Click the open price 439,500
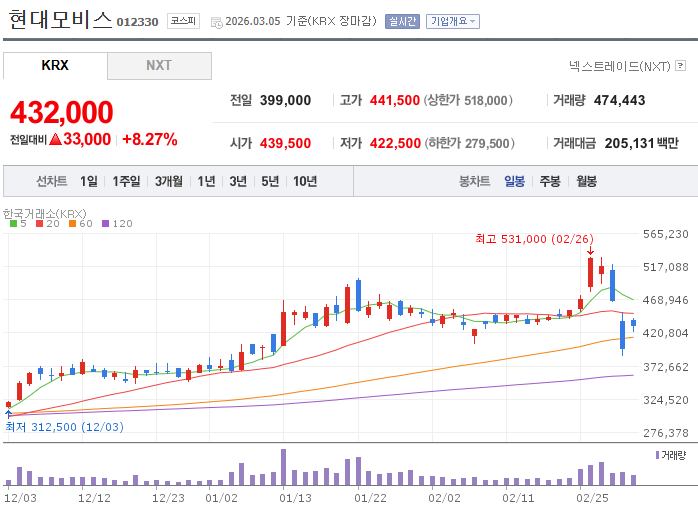The height and width of the screenshot is (507, 698). 285,143
